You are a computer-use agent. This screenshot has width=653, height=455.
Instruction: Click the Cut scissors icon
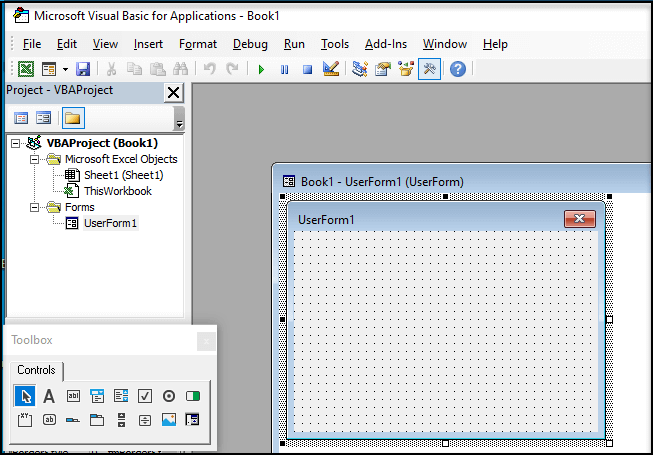111,69
